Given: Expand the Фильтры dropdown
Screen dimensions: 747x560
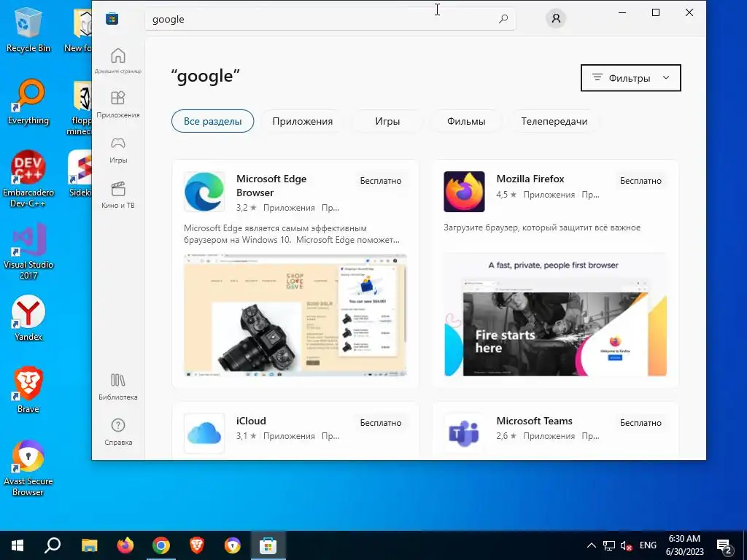Looking at the screenshot, I should click(631, 77).
